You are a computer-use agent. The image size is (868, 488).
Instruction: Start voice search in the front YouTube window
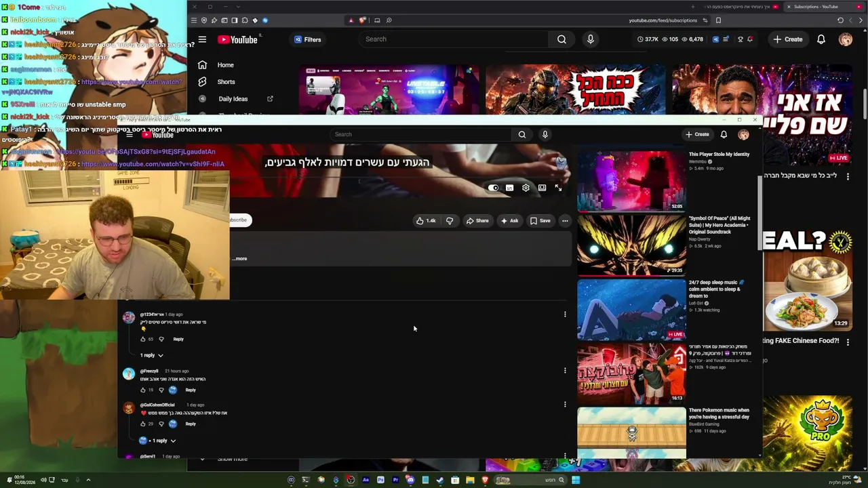(545, 134)
